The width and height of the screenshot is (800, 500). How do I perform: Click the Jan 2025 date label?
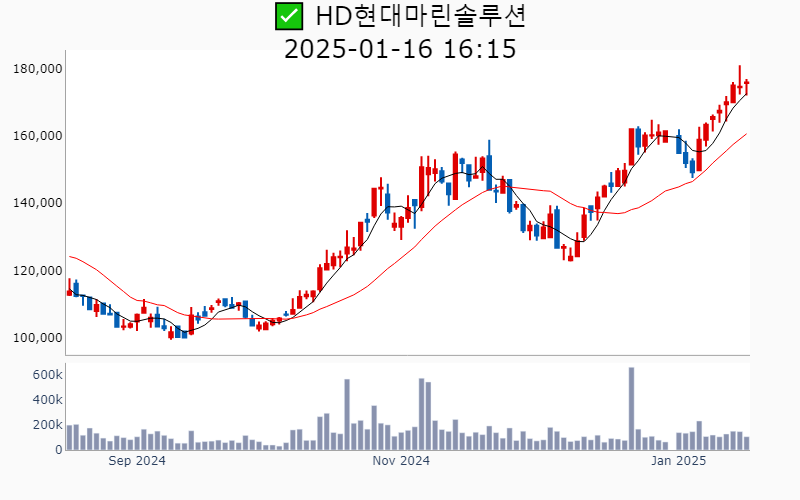[679, 461]
